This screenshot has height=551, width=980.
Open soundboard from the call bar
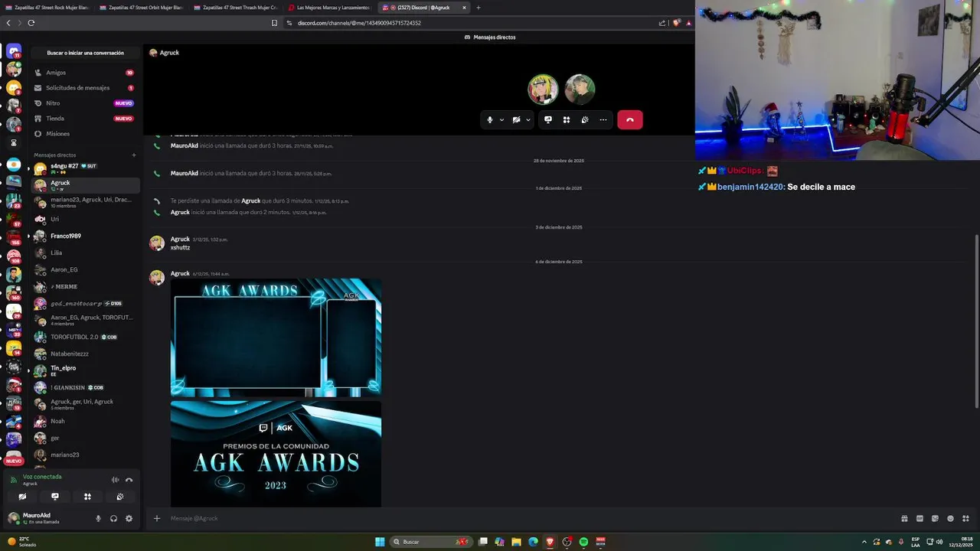pyautogui.click(x=585, y=119)
